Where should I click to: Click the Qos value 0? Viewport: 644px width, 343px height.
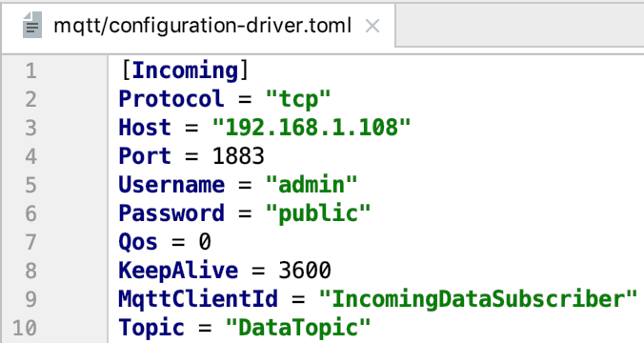(x=205, y=242)
